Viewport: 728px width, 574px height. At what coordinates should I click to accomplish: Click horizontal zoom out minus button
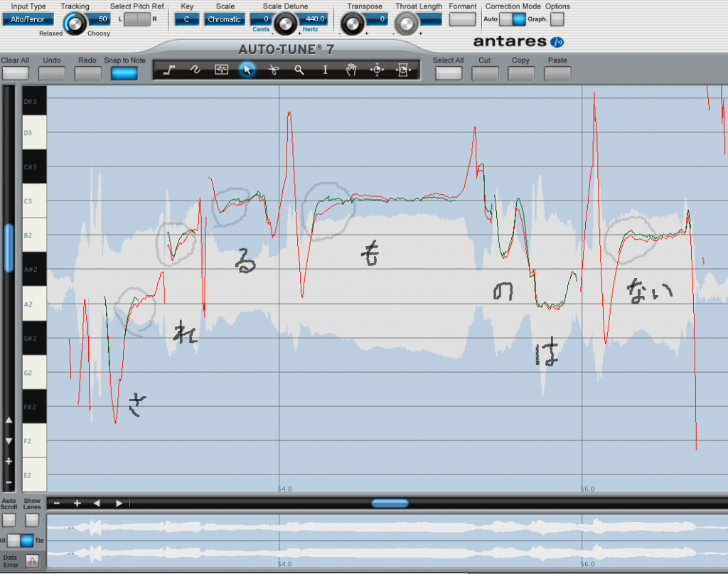click(57, 503)
